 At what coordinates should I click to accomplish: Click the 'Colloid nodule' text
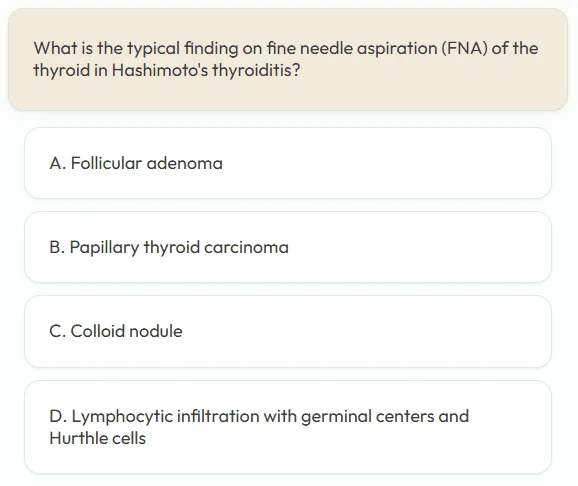coord(126,331)
